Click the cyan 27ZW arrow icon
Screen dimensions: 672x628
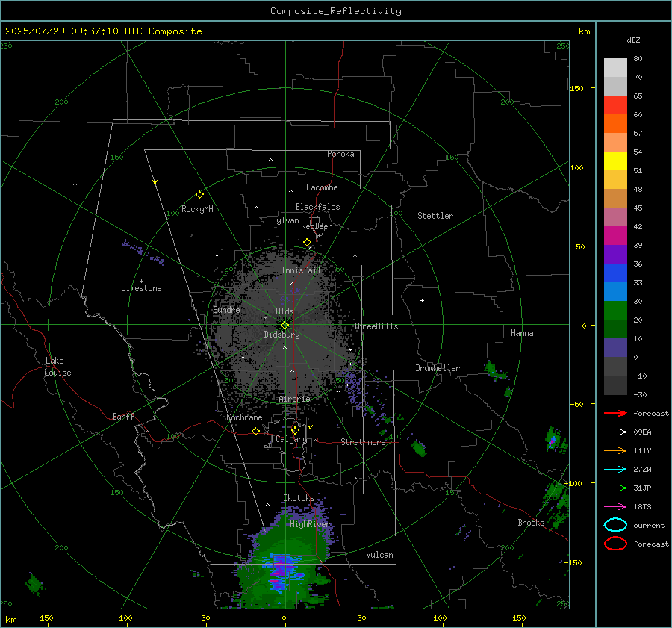[615, 470]
